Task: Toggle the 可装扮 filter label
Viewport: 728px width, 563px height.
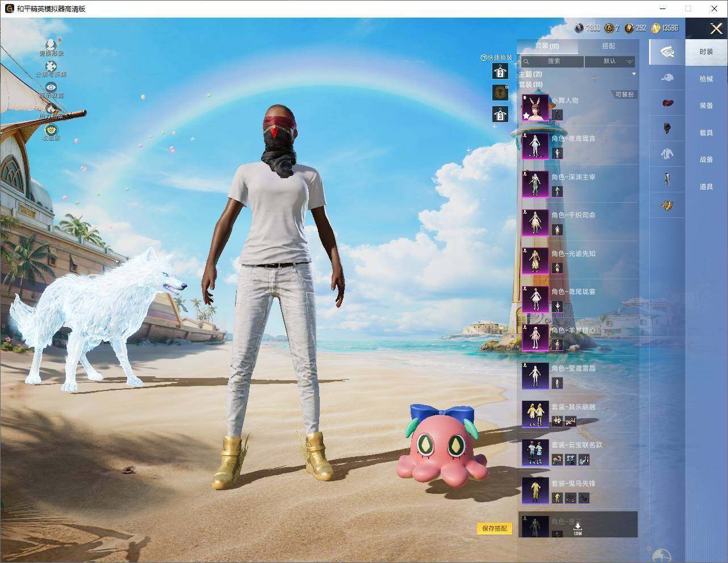Action: point(624,95)
